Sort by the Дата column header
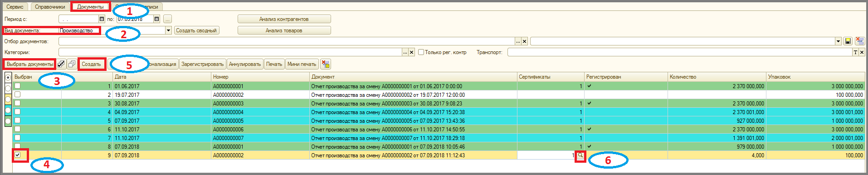The width and height of the screenshot is (868, 175). (x=162, y=77)
